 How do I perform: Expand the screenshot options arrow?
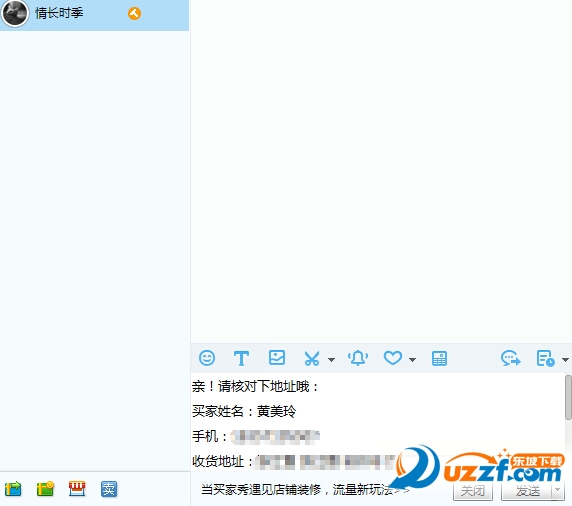click(x=331, y=360)
